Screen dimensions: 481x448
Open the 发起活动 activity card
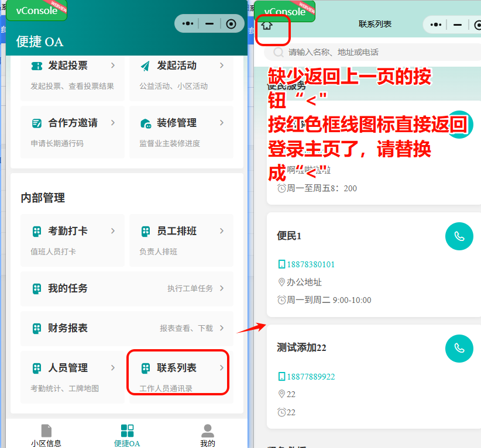click(181, 75)
